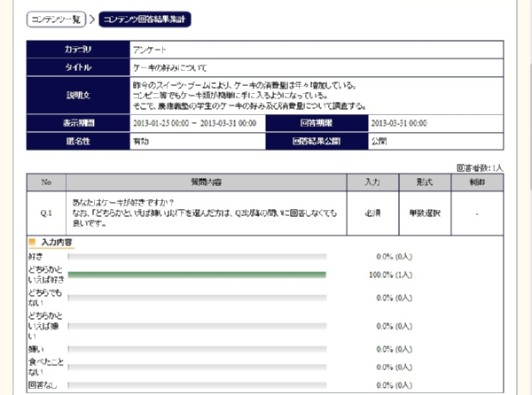
Task: Select the Q.1 question number cell
Action: tap(46, 213)
